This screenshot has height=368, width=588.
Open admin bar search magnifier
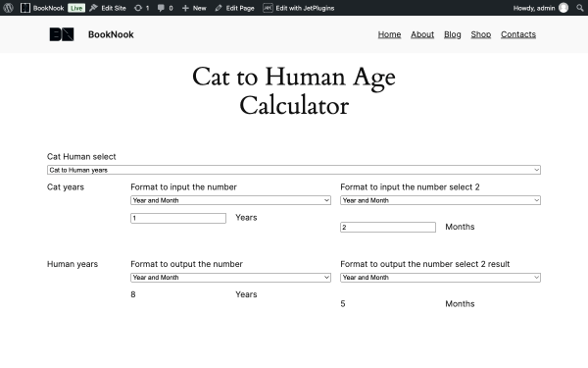[580, 8]
